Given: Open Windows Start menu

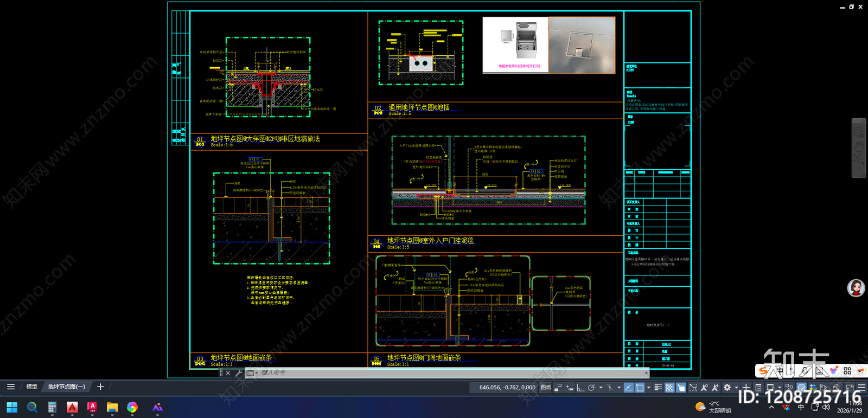Looking at the screenshot, I should (12, 407).
